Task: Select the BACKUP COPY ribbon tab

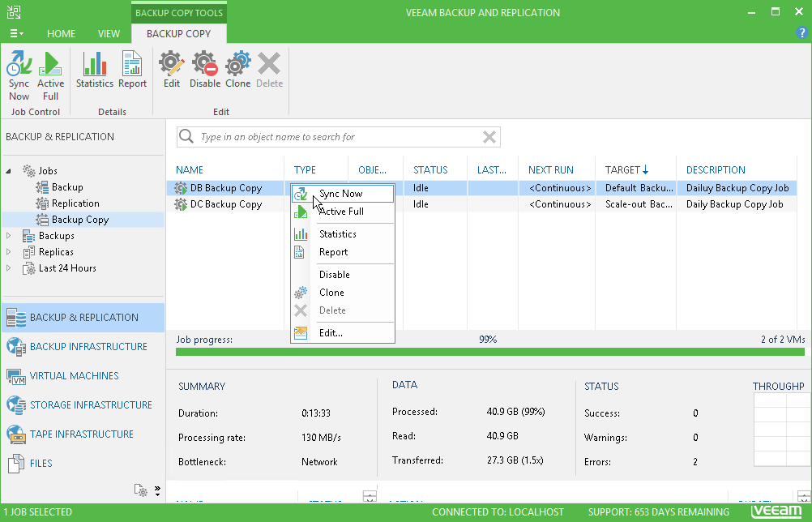Action: coord(178,34)
